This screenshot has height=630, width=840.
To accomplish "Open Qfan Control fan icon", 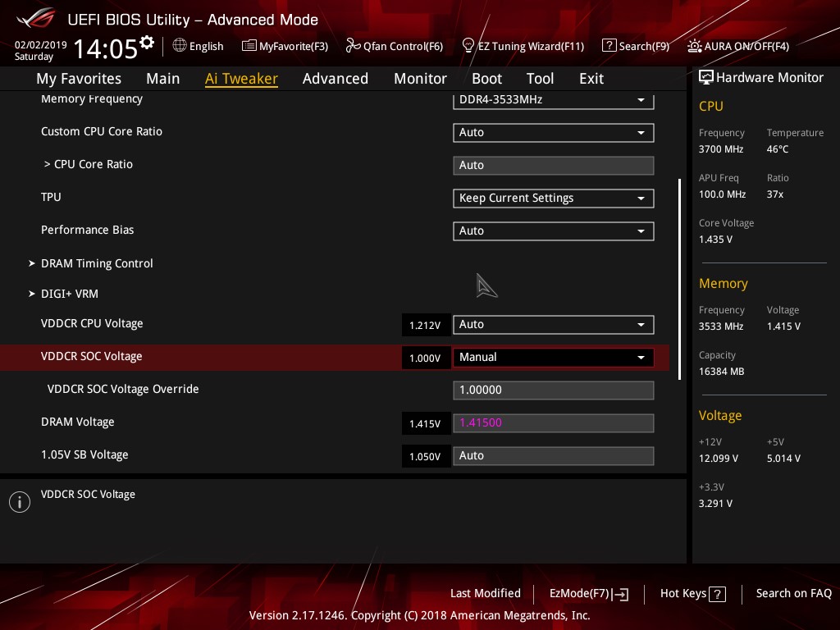I will point(353,46).
